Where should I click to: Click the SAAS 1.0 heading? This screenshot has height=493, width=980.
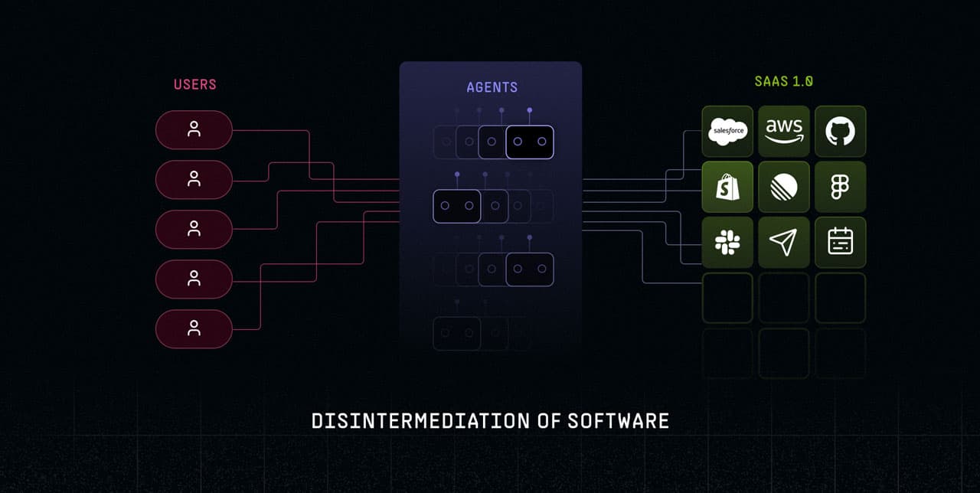click(x=783, y=81)
